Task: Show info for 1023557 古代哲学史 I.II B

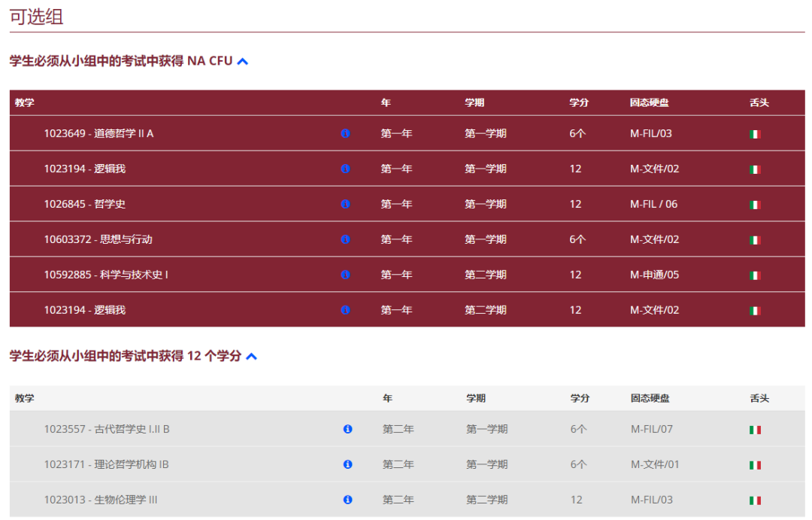Action: (x=347, y=429)
